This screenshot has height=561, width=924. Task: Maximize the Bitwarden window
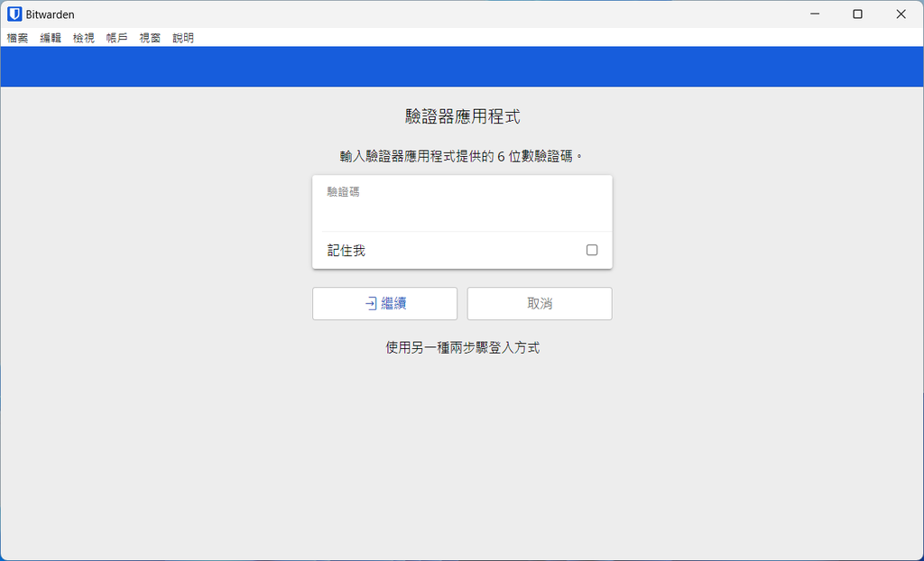(x=858, y=14)
